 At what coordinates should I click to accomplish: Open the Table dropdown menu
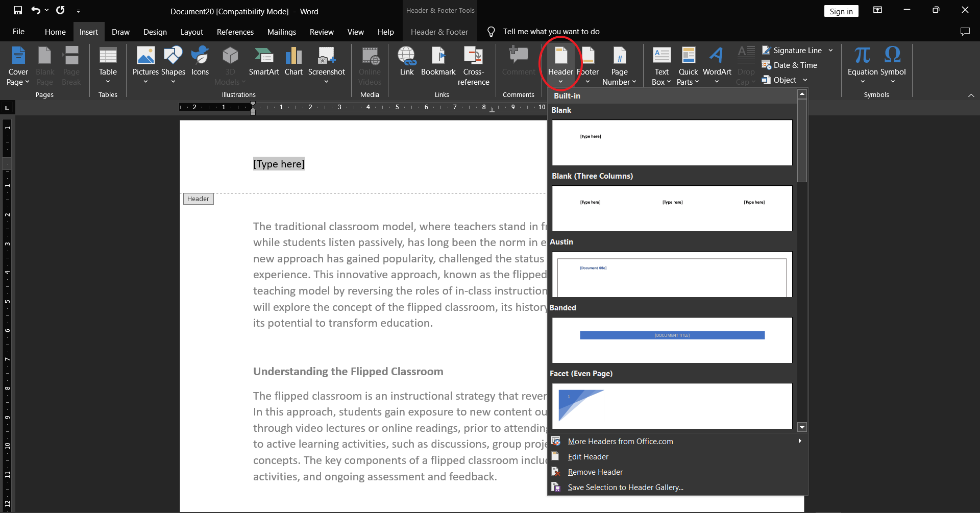[x=108, y=82]
